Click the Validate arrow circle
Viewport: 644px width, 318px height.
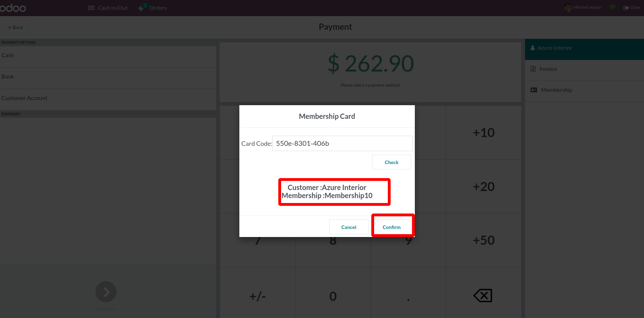(x=106, y=292)
